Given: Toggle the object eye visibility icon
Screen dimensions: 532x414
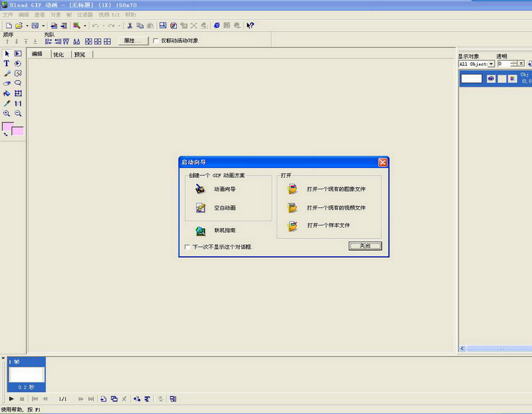Looking at the screenshot, I should pyautogui.click(x=491, y=79).
